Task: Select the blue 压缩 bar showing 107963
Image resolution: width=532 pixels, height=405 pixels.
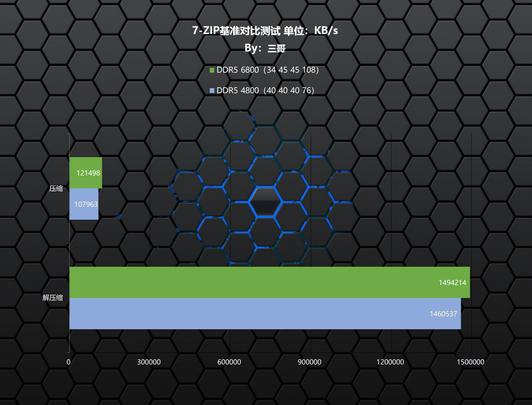Action: point(84,204)
